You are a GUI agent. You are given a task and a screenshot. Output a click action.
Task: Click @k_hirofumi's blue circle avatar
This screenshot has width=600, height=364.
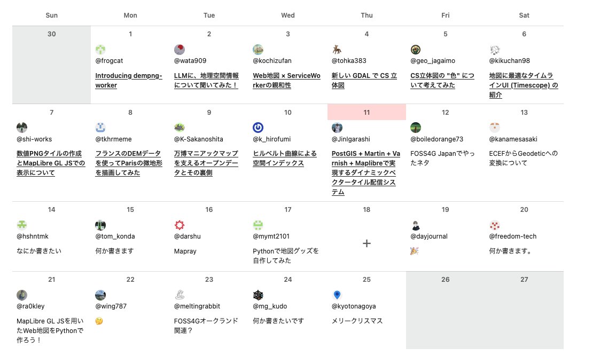pos(258,128)
